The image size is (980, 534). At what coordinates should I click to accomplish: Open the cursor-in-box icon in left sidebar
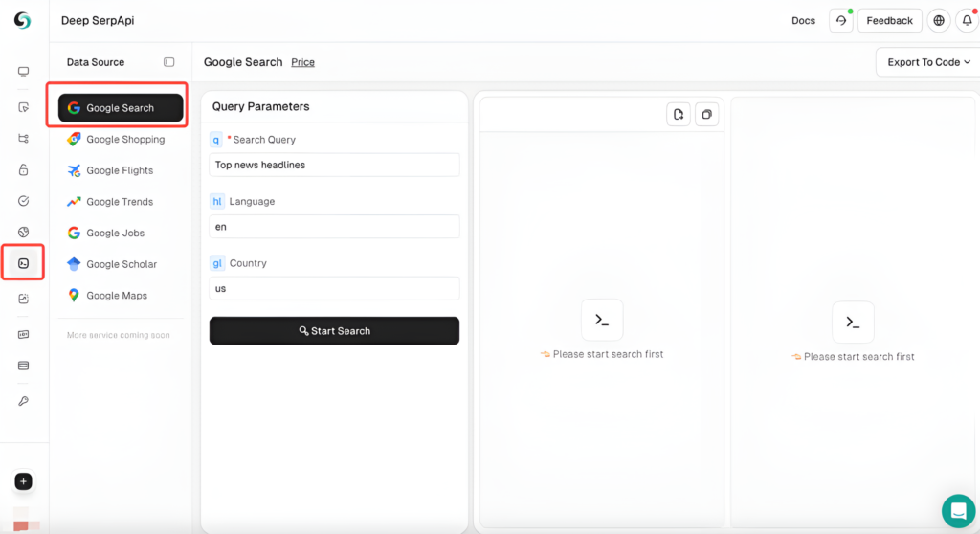click(23, 107)
